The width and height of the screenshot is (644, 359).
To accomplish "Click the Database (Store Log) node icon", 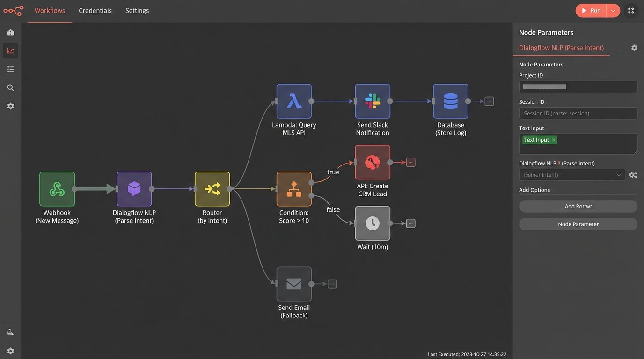I will 450,101.
